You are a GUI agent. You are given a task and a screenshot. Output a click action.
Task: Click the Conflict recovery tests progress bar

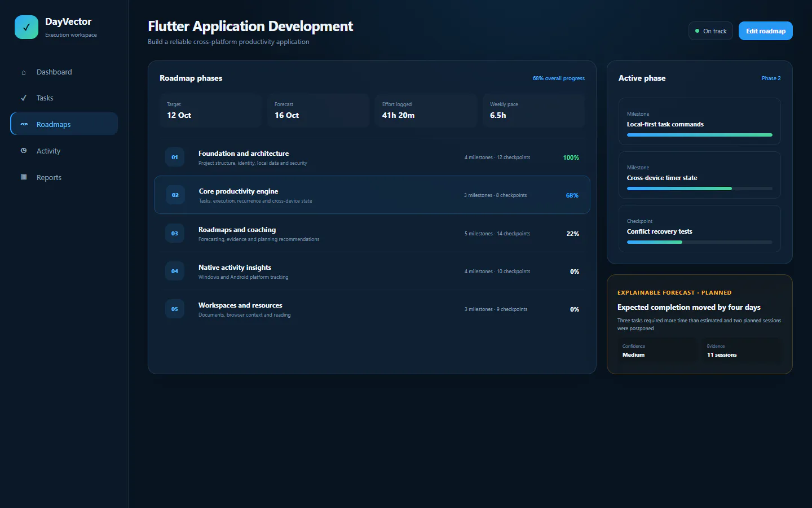click(x=700, y=242)
